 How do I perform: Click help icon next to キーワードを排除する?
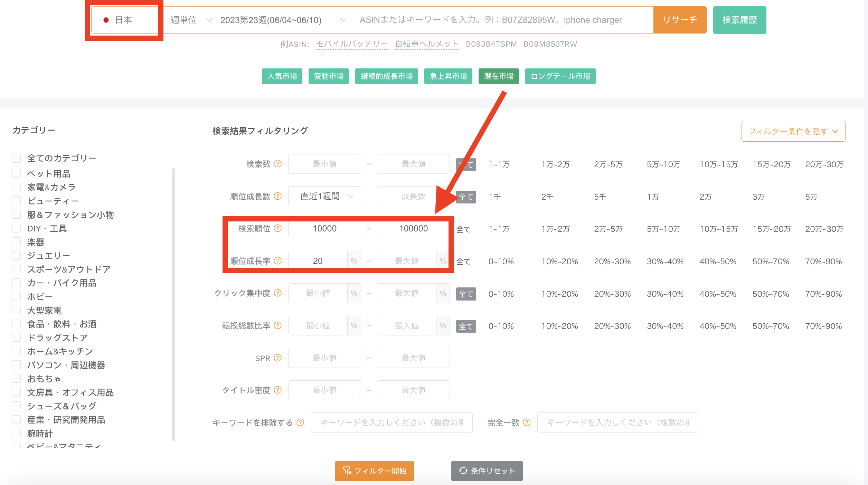click(301, 422)
